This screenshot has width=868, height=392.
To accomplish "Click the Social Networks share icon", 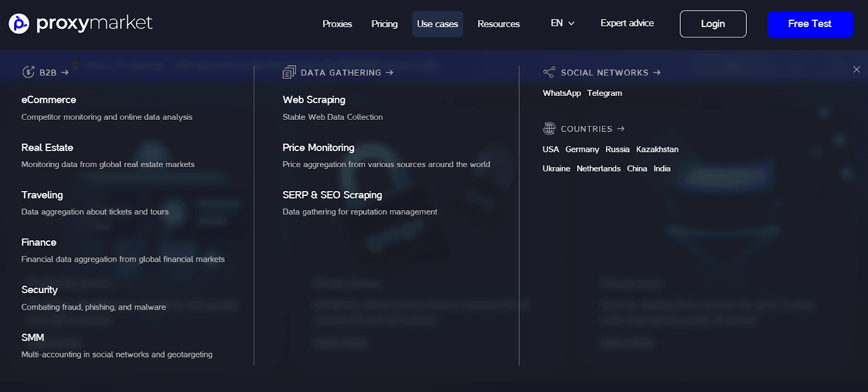I will tap(549, 73).
